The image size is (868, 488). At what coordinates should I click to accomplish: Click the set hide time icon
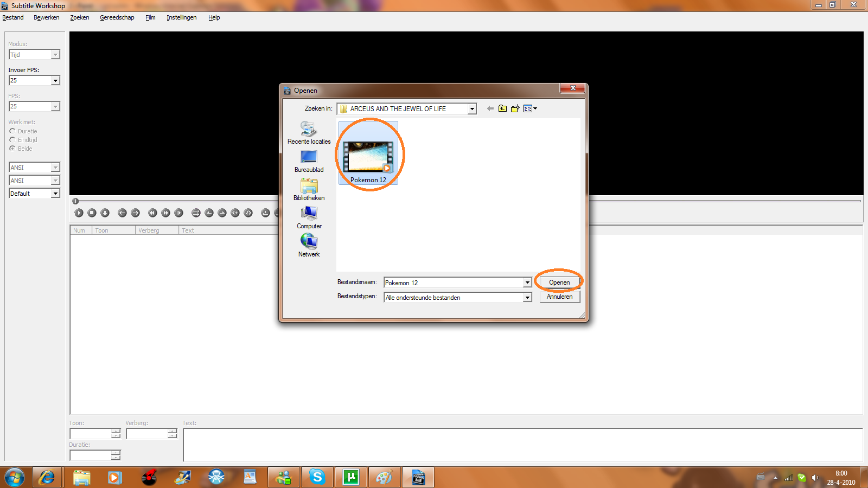(x=222, y=213)
